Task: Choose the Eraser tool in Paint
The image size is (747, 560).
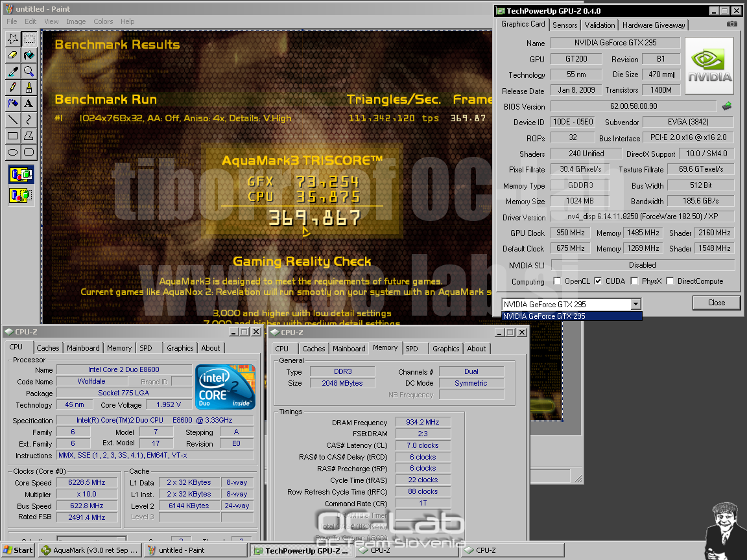Action: [13, 55]
